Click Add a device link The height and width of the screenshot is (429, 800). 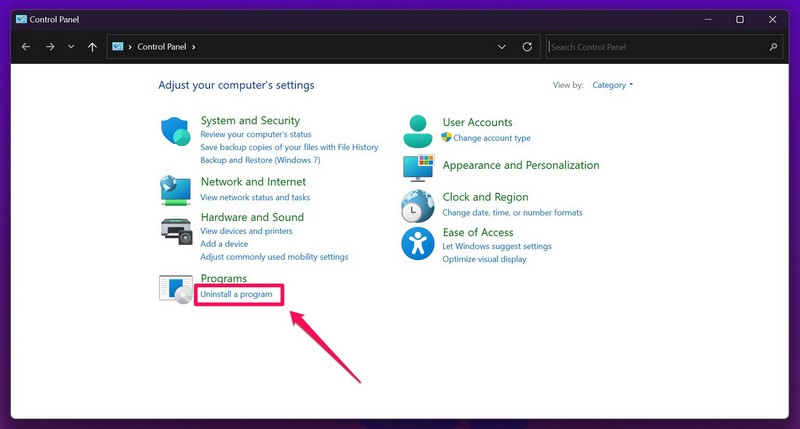pos(224,244)
